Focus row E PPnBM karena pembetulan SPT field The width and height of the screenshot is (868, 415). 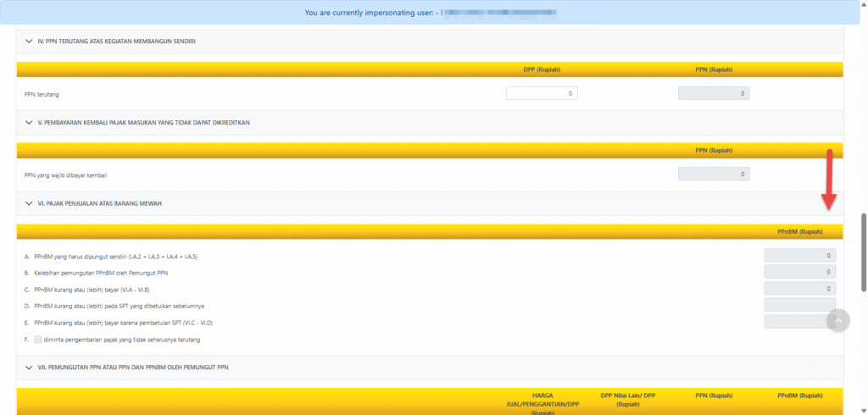coord(799,322)
